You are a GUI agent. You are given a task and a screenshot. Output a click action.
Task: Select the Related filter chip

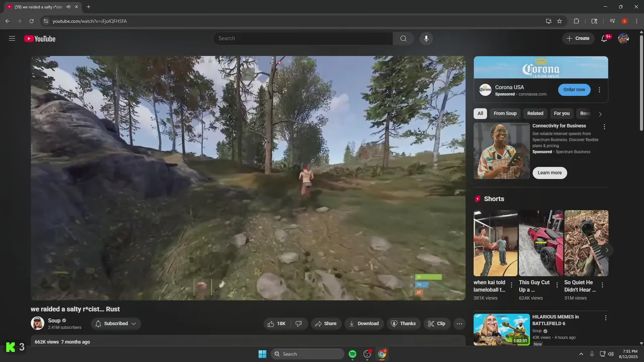pos(535,114)
